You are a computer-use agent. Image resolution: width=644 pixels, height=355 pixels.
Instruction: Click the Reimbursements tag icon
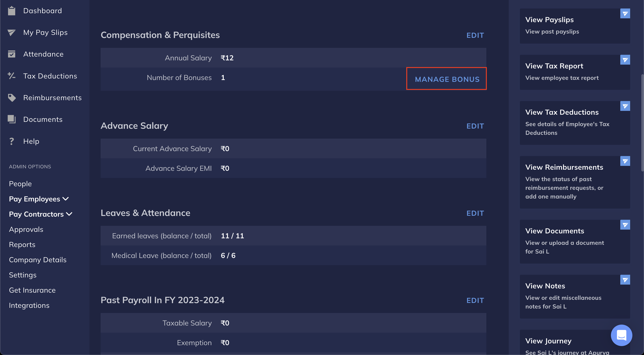(11, 97)
